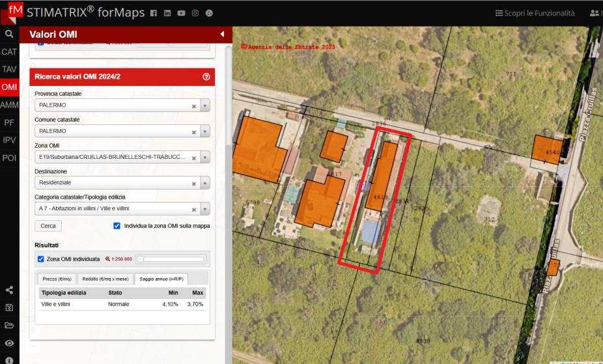Image resolution: width=603 pixels, height=364 pixels.
Task: Click the open folder icon in the sidebar
Action: point(9,325)
